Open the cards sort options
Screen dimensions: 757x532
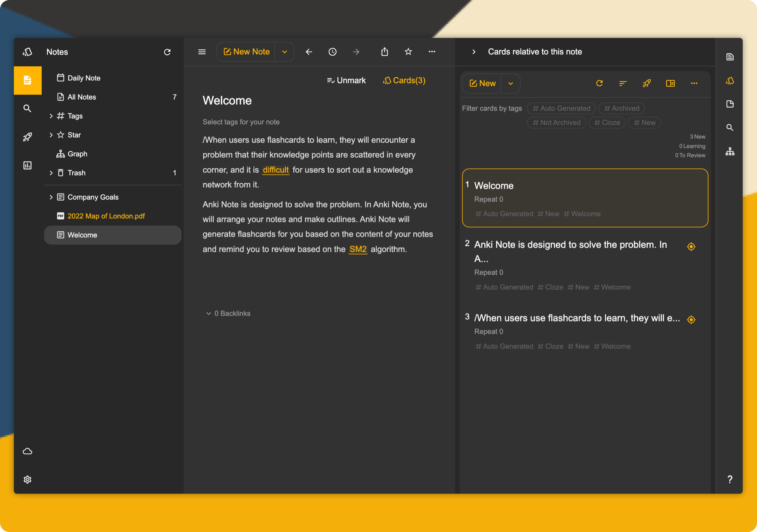click(623, 83)
